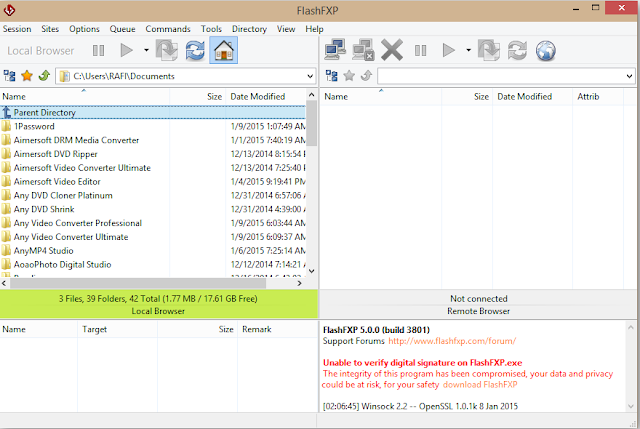Click the globe remote browser icon
The height and width of the screenshot is (429, 640).
[x=546, y=51]
